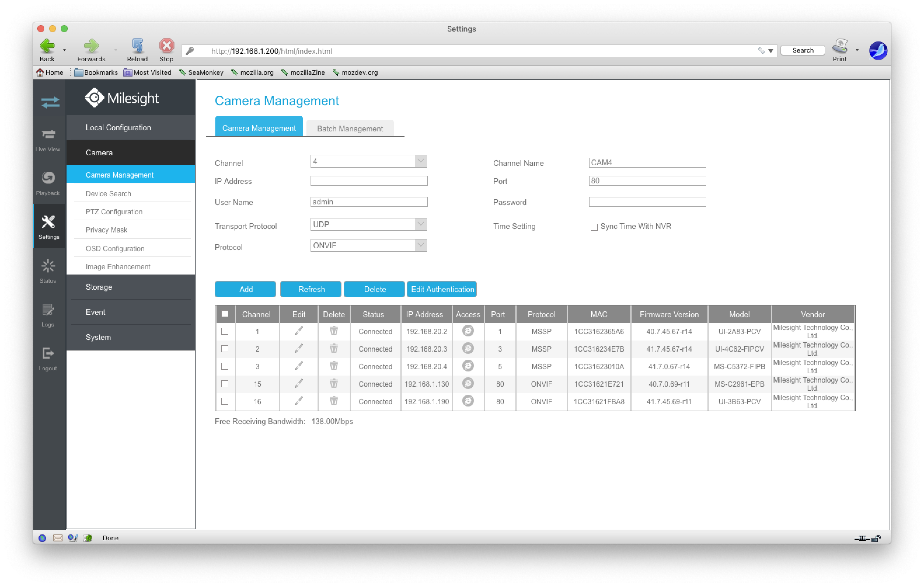Expand the Transport Protocol UDP dropdown

pyautogui.click(x=368, y=224)
